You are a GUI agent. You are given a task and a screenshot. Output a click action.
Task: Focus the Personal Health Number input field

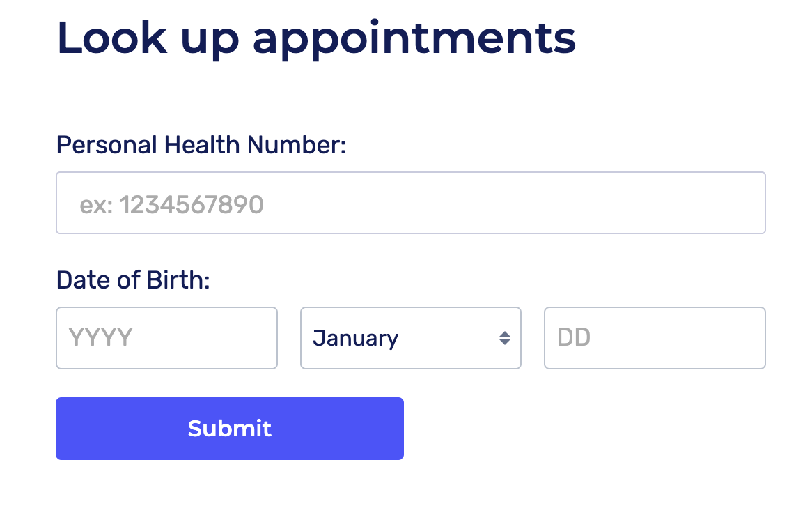click(410, 204)
